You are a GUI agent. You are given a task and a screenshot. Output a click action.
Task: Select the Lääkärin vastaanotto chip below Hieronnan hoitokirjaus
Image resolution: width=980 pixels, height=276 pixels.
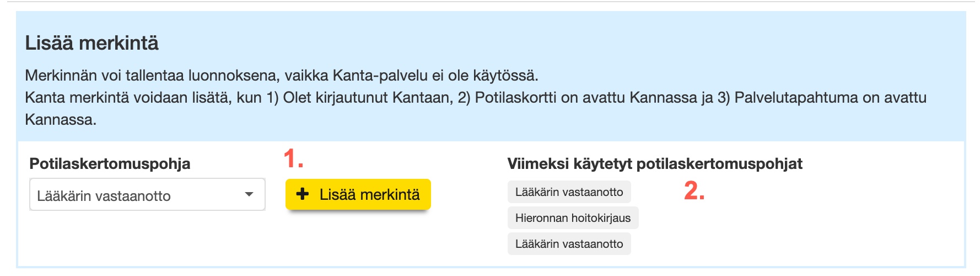(x=569, y=244)
